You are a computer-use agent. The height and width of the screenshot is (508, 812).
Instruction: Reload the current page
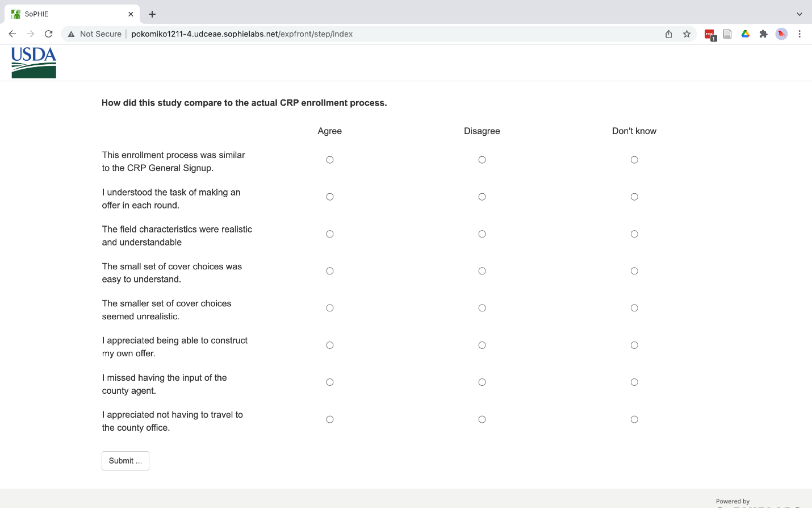pyautogui.click(x=49, y=34)
